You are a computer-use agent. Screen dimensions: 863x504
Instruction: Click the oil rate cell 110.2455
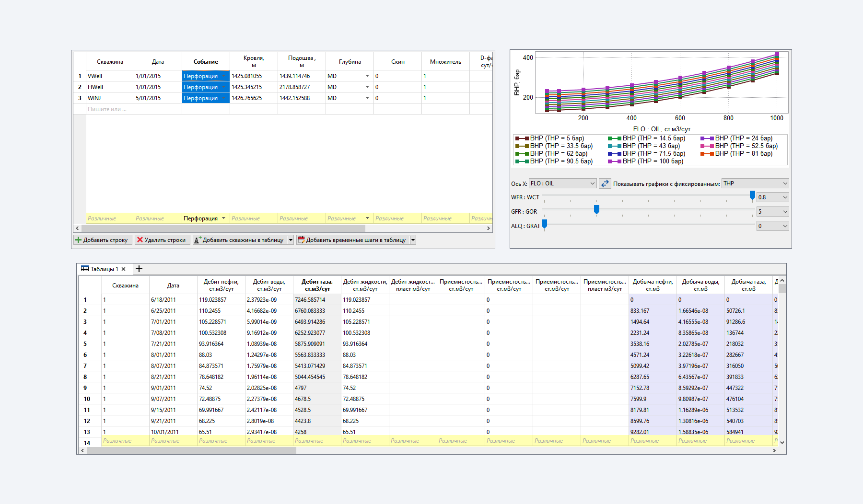(x=221, y=311)
